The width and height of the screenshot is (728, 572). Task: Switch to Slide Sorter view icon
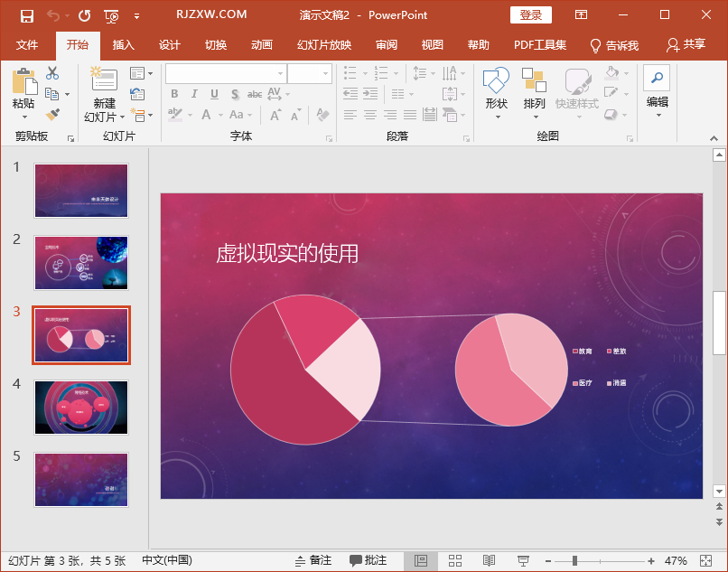(x=455, y=561)
